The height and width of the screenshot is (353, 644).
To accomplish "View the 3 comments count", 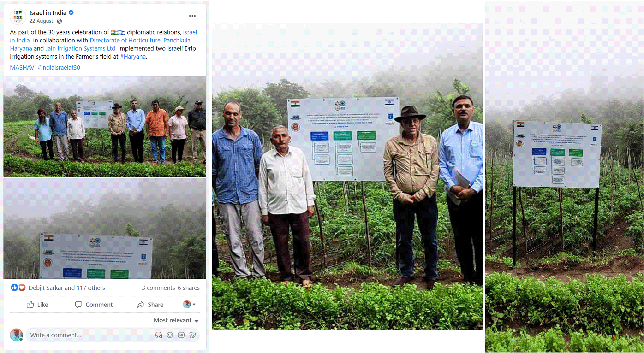I will point(158,288).
